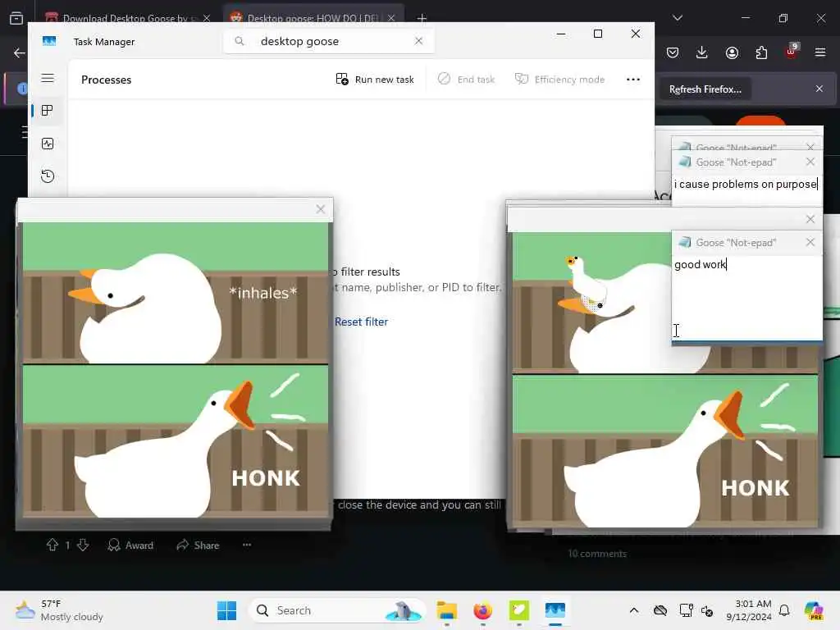The width and height of the screenshot is (840, 630).
Task: Click the Task Manager search field
Action: (x=328, y=41)
